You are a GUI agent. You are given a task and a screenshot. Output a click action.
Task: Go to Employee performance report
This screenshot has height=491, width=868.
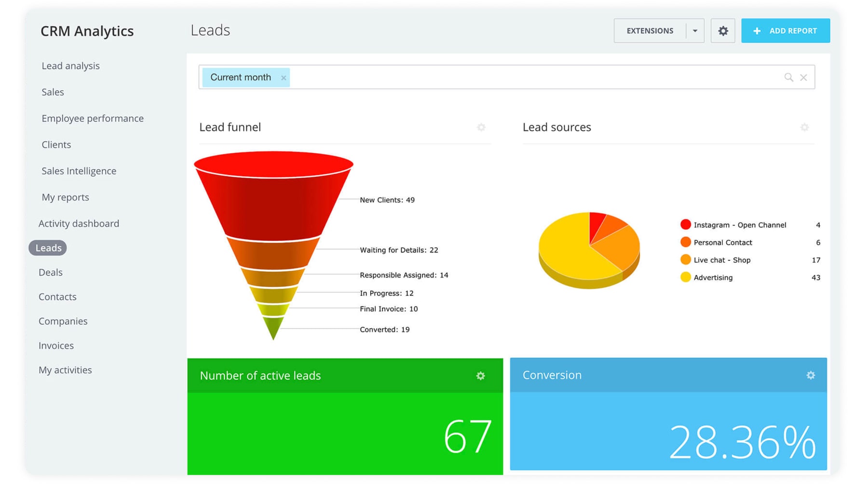click(x=93, y=119)
